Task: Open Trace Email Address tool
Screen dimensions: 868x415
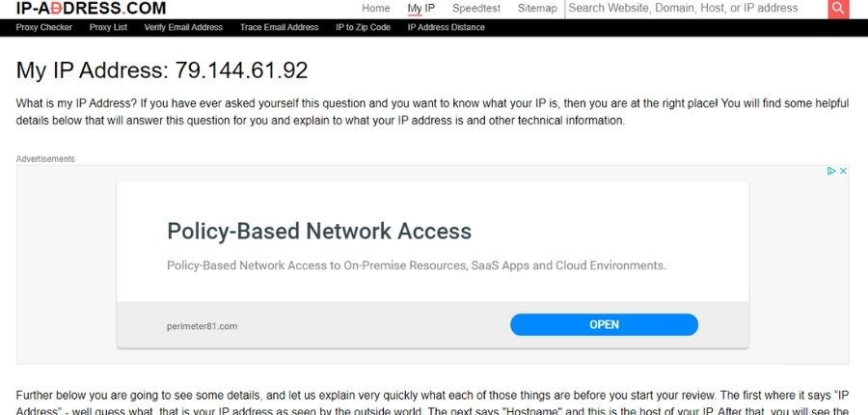Action: (x=279, y=27)
